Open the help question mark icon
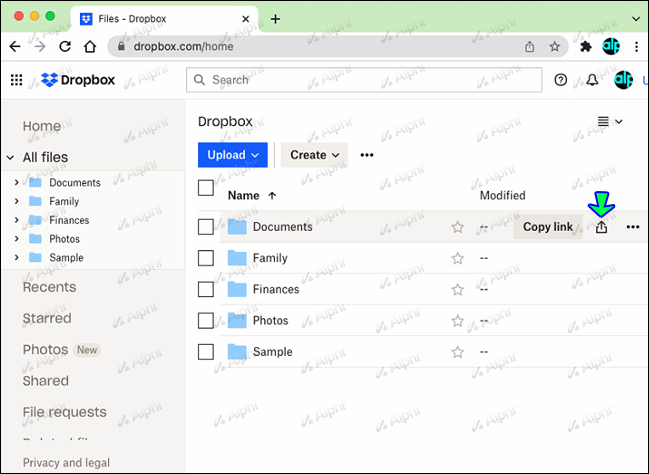 click(x=561, y=80)
